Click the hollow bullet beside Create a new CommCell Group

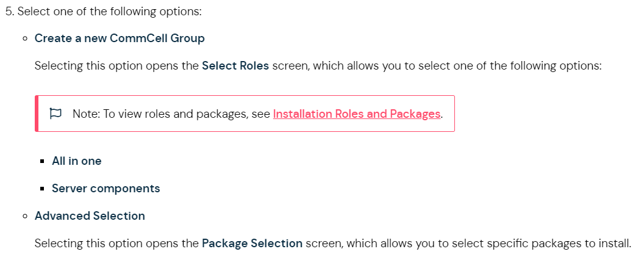26,38
